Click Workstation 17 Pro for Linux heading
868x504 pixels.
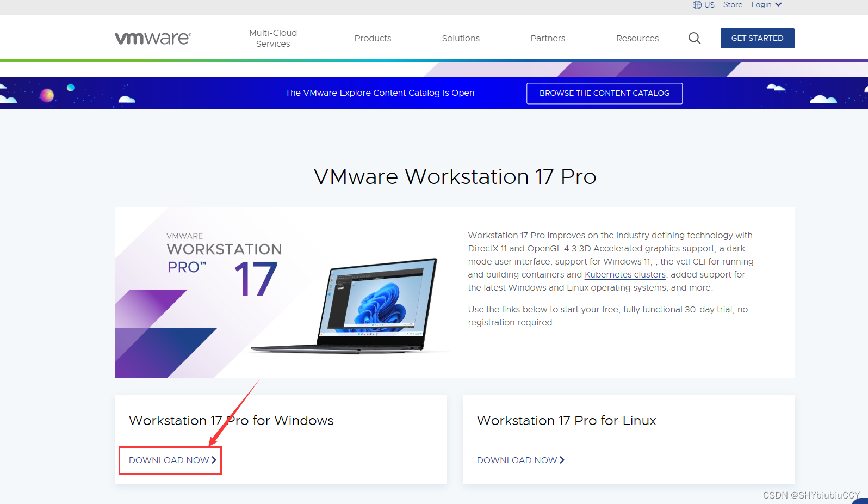click(x=567, y=421)
